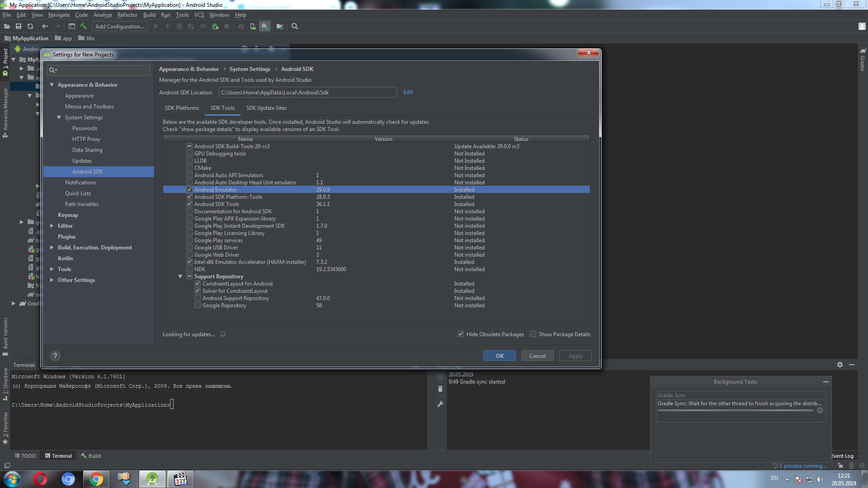868x488 pixels.
Task: Expand the Other Settings node
Action: [52, 280]
